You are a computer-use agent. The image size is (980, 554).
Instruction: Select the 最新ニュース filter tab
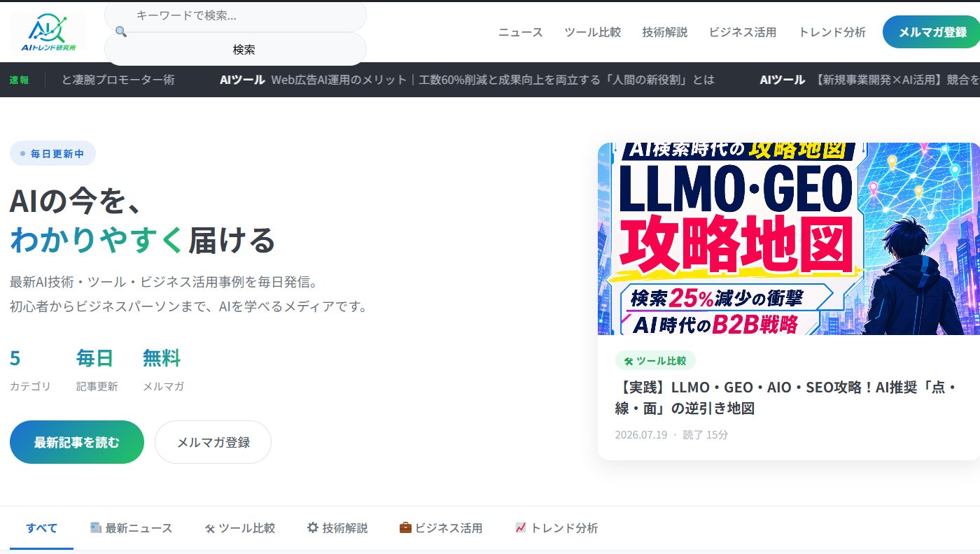point(131,528)
